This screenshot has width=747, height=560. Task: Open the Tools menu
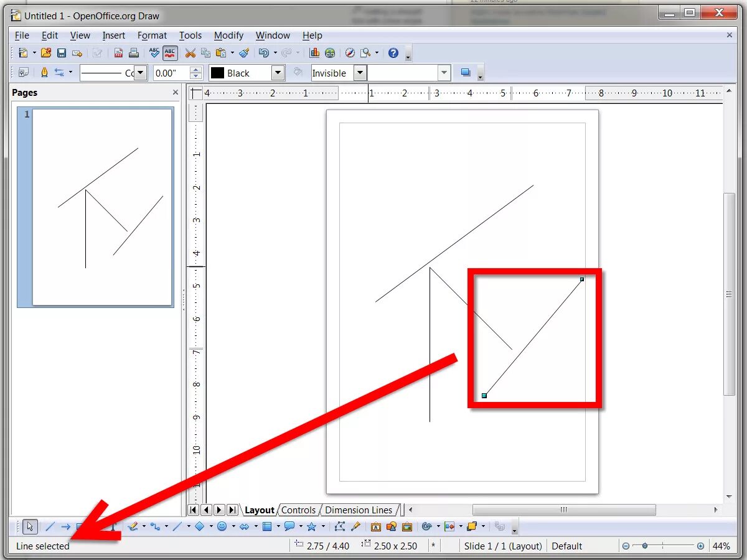point(190,35)
